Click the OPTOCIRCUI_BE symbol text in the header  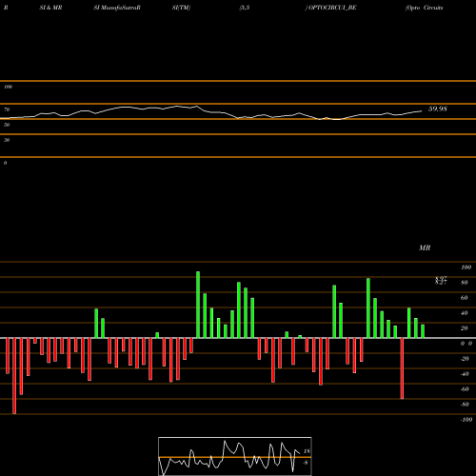click(x=331, y=8)
